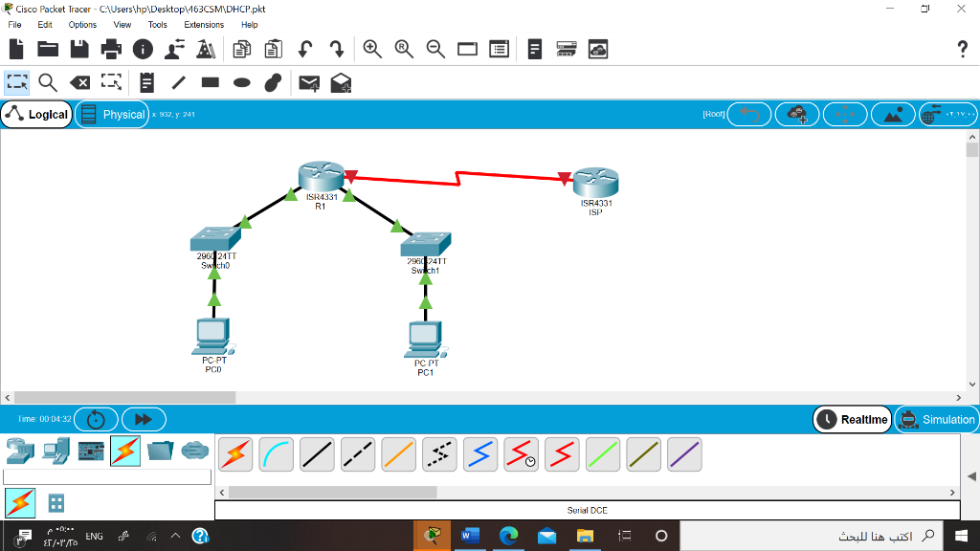Activate the Select tool
Viewport: 980px width, 551px height.
17,82
